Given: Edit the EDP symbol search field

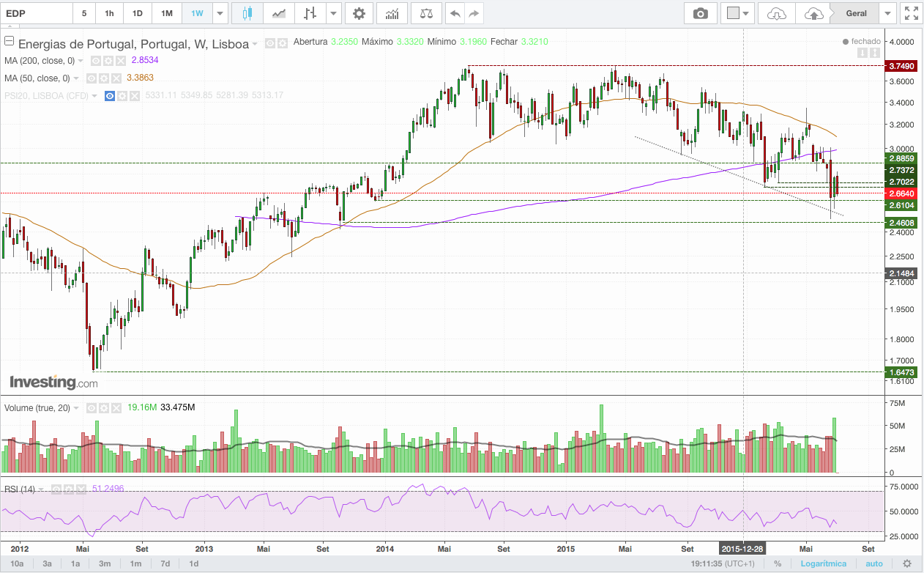Looking at the screenshot, I should coord(37,13).
